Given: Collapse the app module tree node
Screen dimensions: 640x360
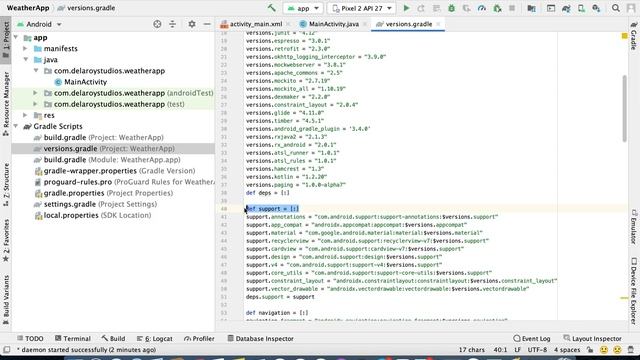Looking at the screenshot, I should (16, 38).
